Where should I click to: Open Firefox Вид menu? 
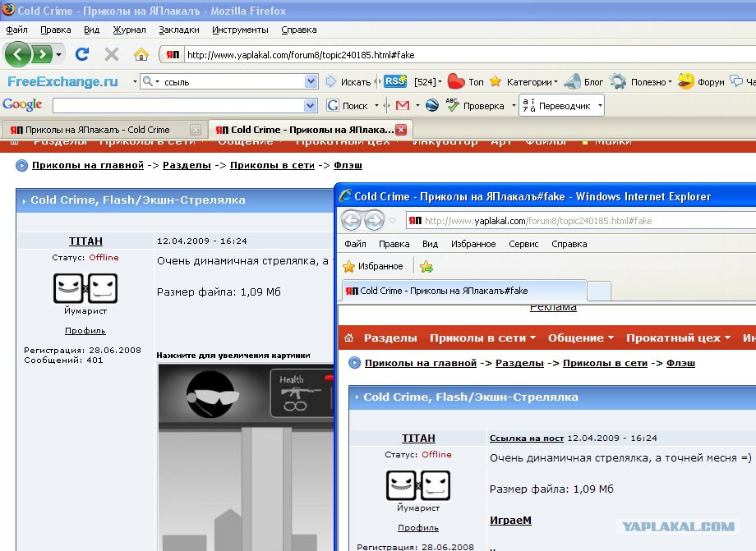[91, 30]
